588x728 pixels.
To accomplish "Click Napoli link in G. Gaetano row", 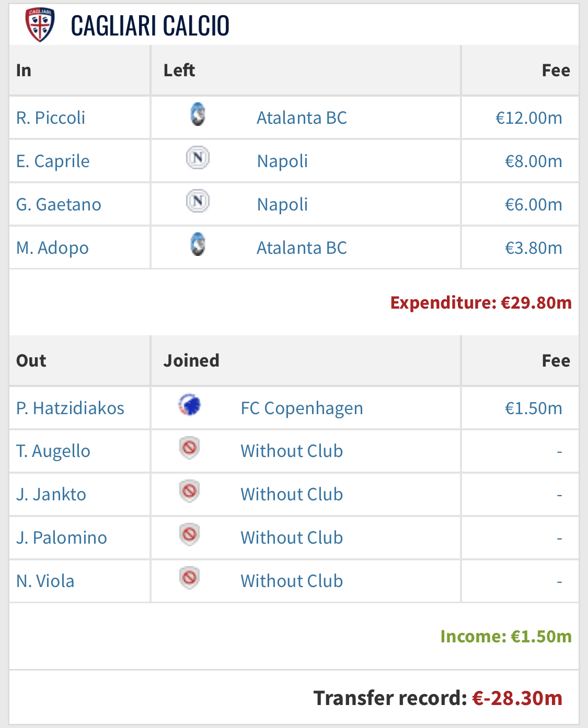I will [282, 205].
